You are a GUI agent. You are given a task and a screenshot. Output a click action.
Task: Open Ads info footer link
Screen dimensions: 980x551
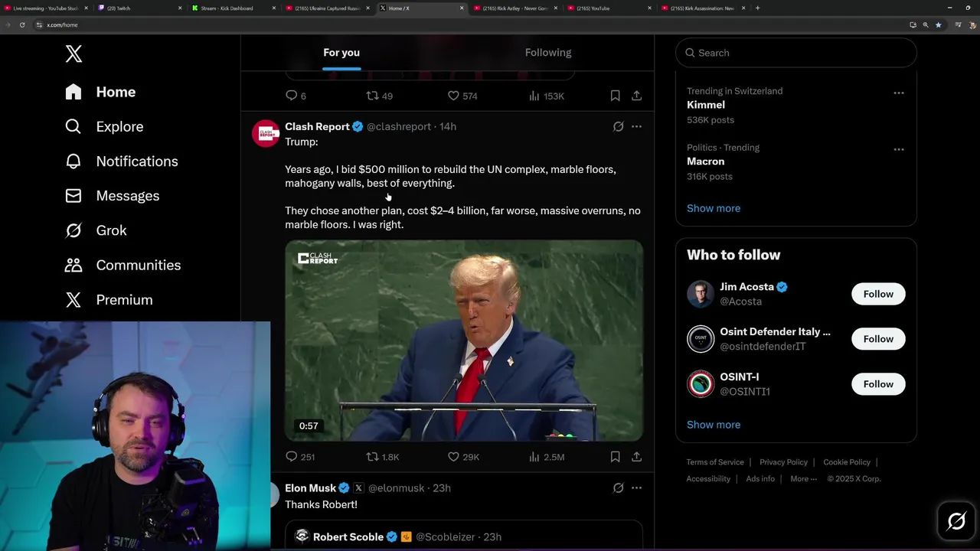pyautogui.click(x=760, y=479)
